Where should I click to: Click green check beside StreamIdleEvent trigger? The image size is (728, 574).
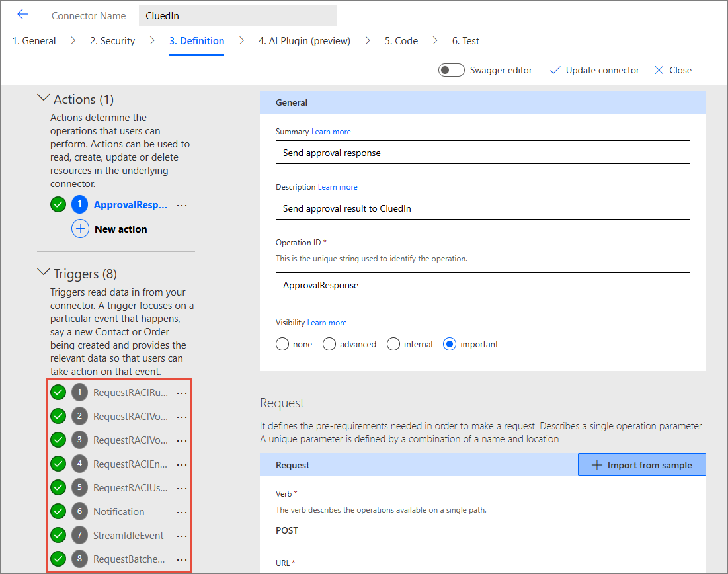(58, 535)
